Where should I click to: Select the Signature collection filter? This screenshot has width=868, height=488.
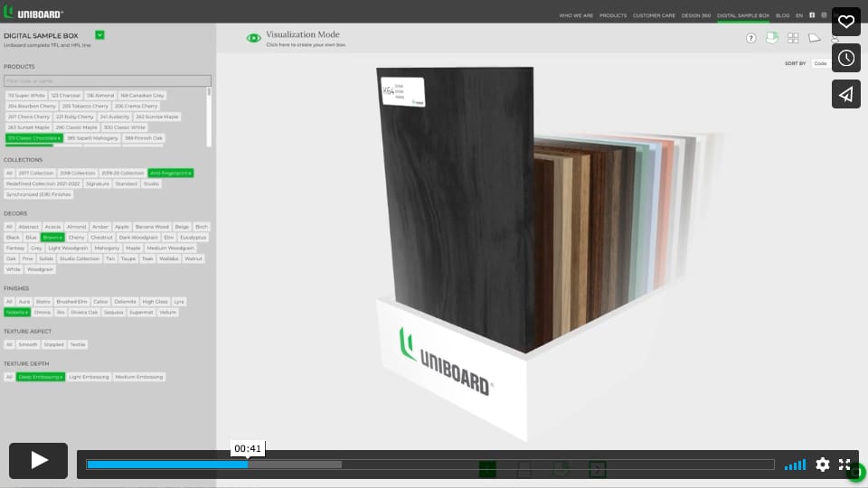tap(98, 183)
